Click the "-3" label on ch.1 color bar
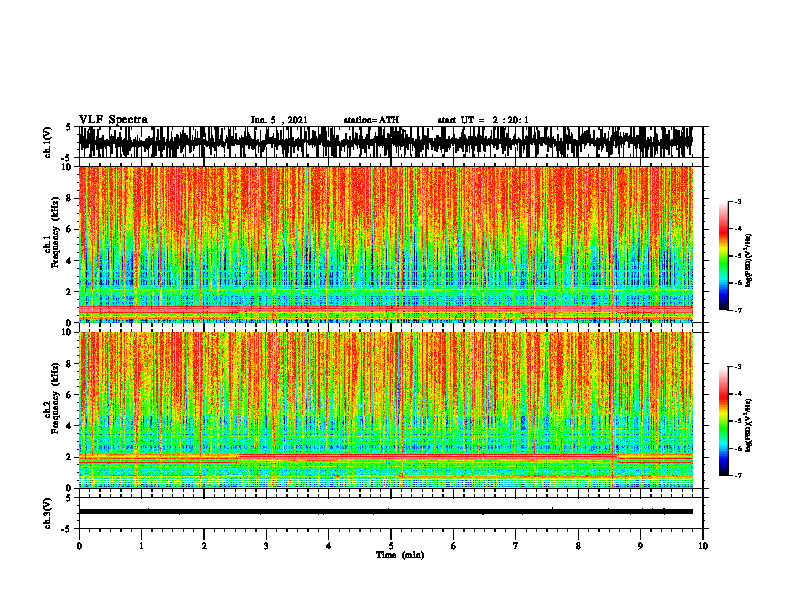Viewport: 792px width, 612px height. click(x=738, y=202)
